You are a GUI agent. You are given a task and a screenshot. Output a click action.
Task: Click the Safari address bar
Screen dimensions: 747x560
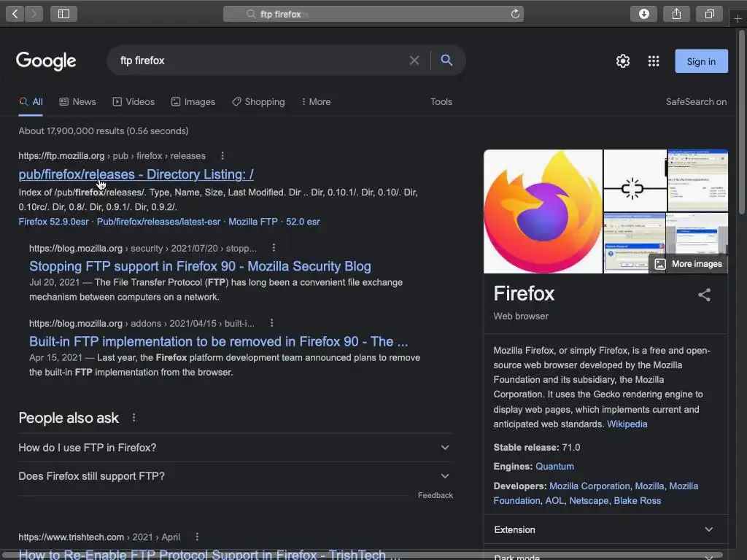point(373,14)
